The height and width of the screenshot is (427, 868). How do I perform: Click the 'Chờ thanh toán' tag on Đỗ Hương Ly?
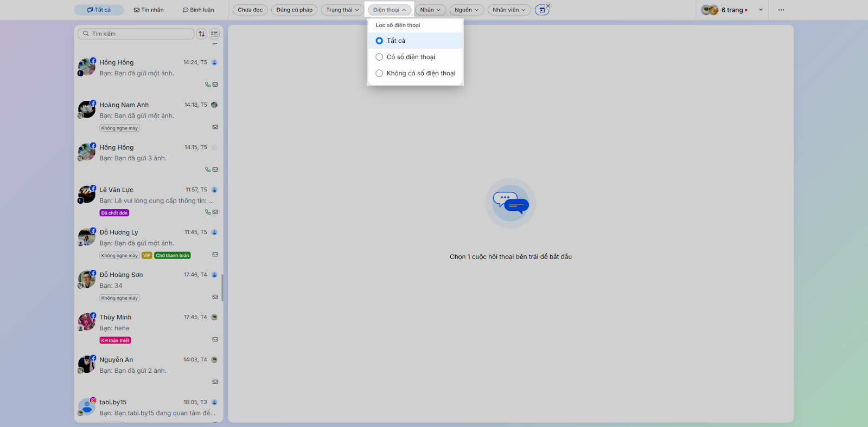click(173, 255)
